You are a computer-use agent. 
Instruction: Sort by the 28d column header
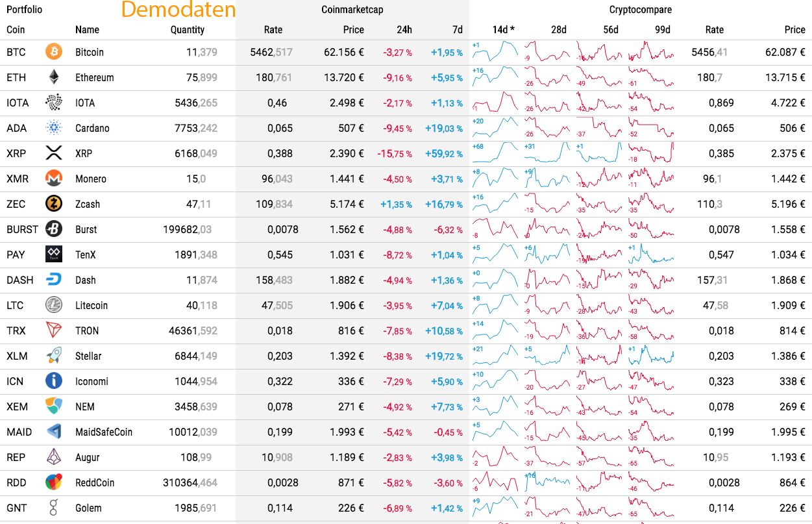[x=558, y=30]
